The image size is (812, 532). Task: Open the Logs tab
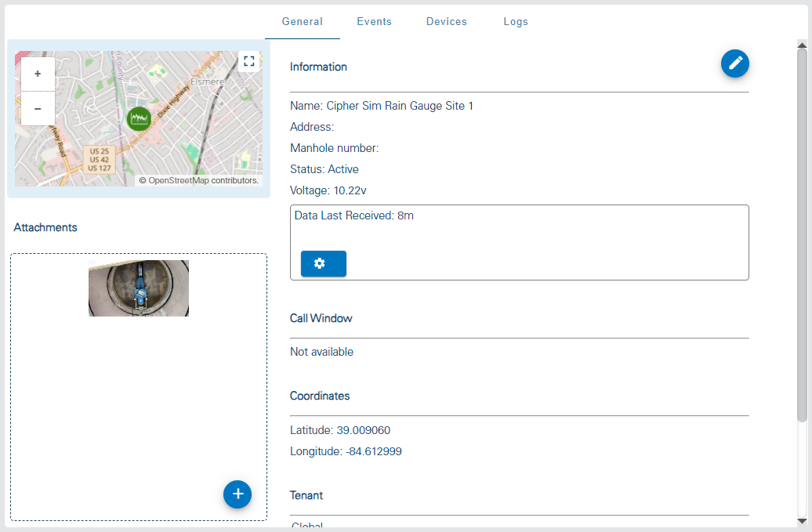click(x=516, y=22)
